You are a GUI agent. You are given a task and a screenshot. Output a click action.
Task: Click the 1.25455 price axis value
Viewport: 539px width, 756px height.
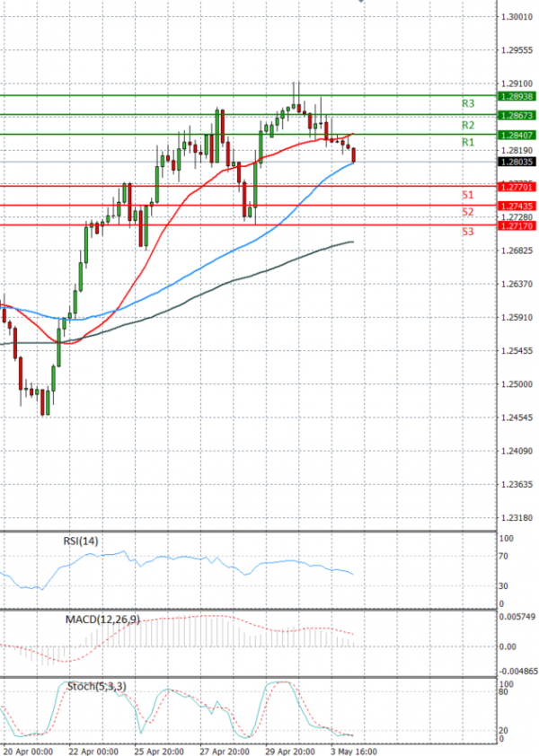click(x=517, y=350)
